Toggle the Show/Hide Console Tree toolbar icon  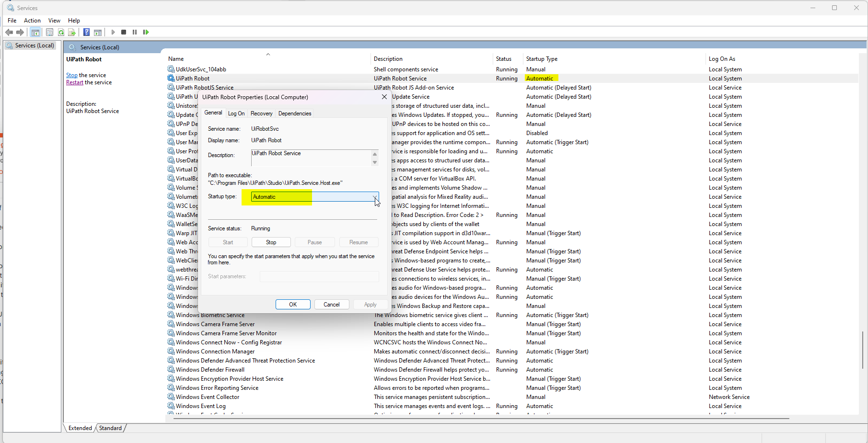coord(35,32)
